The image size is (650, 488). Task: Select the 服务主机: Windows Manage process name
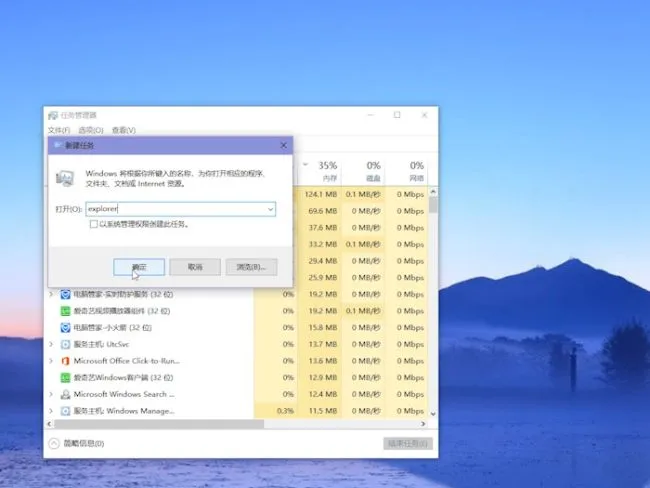click(124, 411)
